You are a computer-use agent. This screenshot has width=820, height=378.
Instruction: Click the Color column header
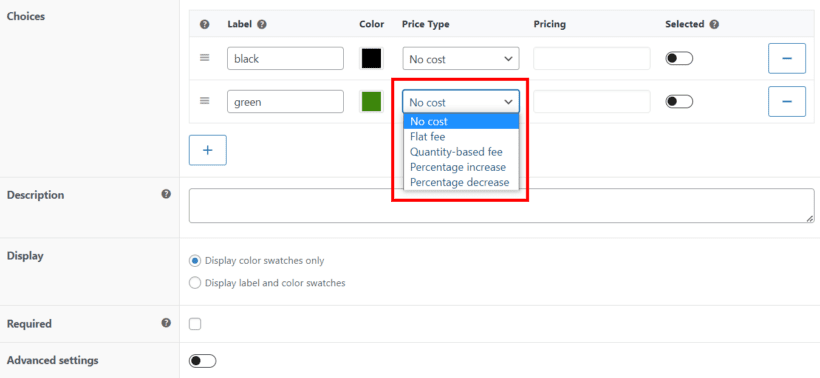click(372, 24)
